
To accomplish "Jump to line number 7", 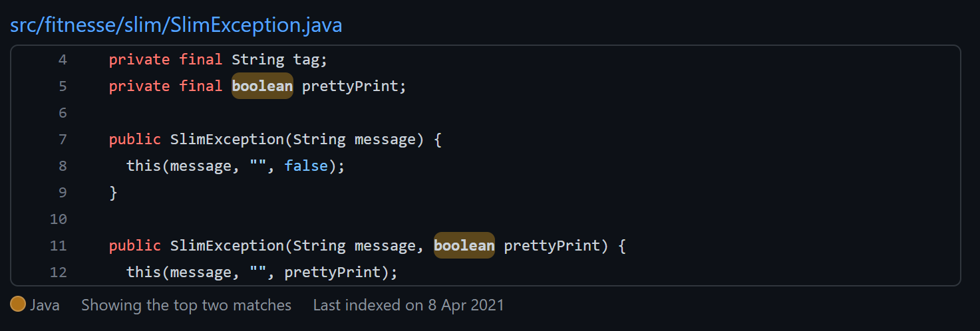I will (x=63, y=140).
